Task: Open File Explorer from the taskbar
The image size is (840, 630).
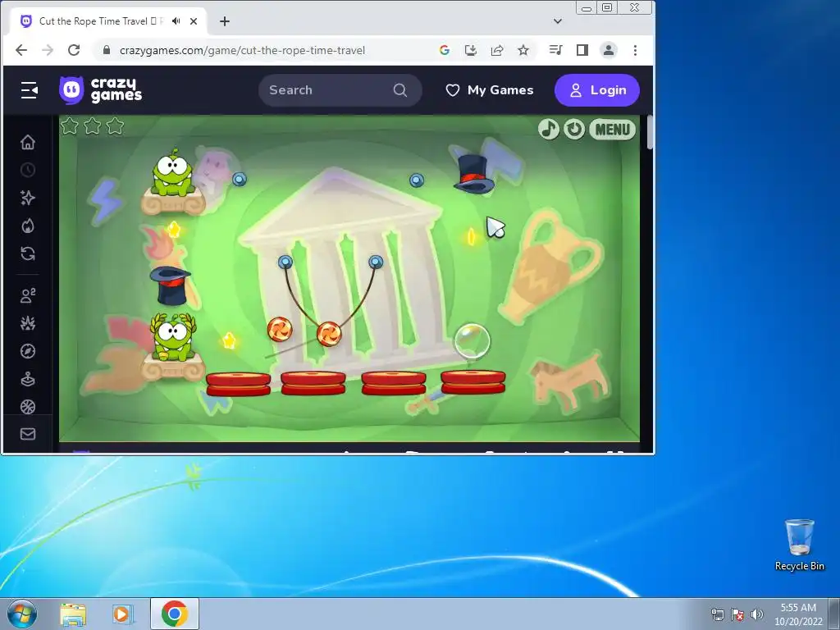Action: (73, 614)
